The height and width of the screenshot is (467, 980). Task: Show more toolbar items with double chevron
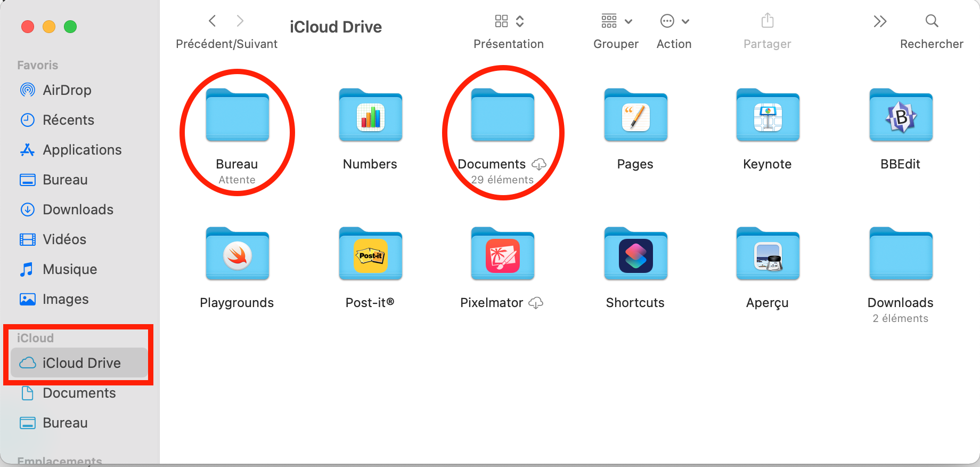[880, 21]
